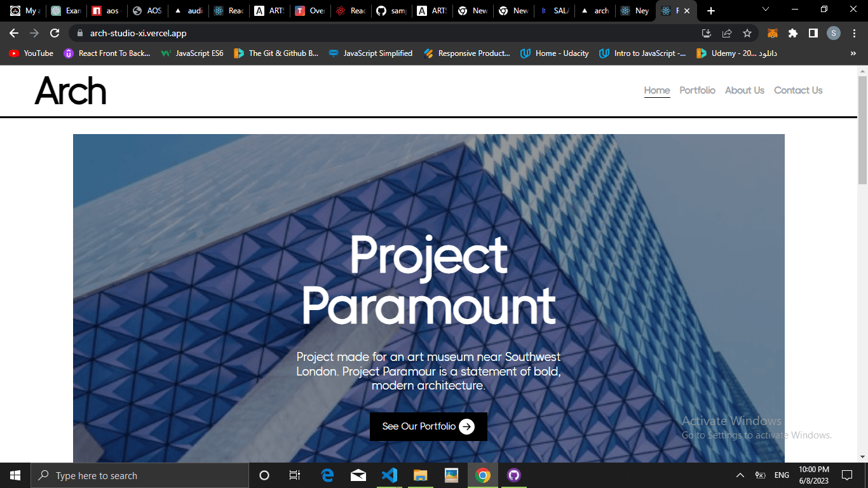Open the Visual Studio Code taskbar icon
The image size is (868, 488).
[x=390, y=475]
